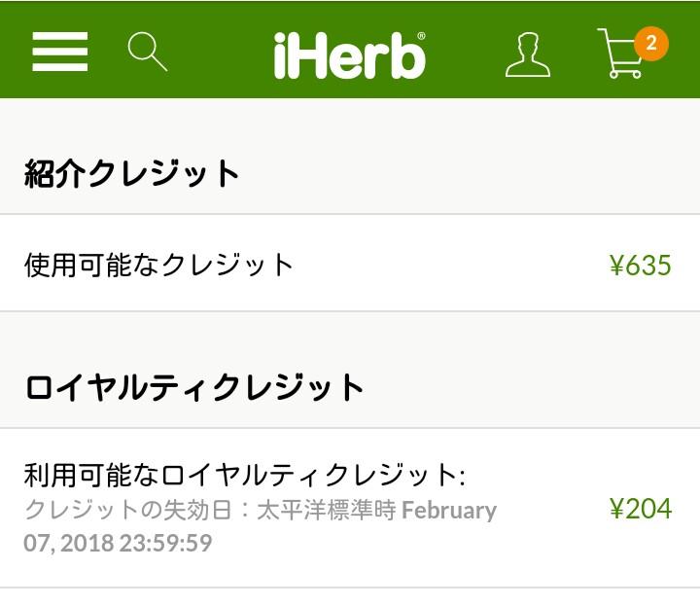The height and width of the screenshot is (606, 700).
Task: Tap the 利用可能なロイヤルティクレジット label
Action: tap(245, 476)
